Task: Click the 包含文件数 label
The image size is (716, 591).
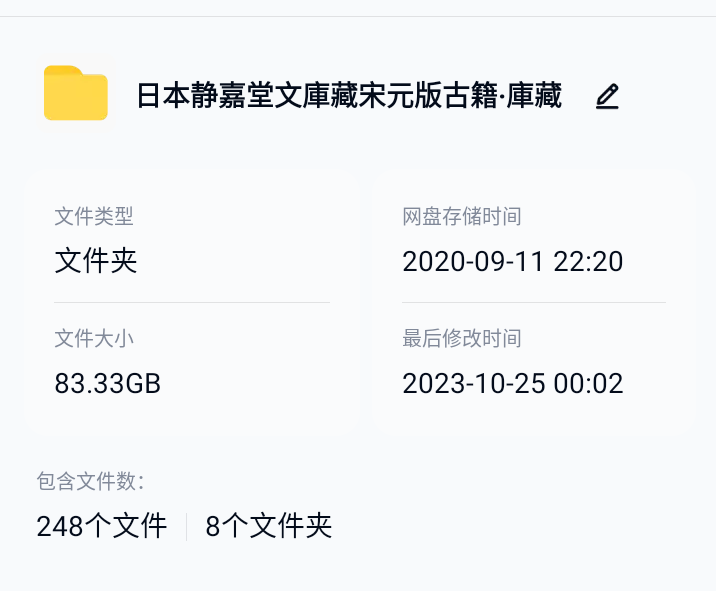Action: (x=91, y=482)
